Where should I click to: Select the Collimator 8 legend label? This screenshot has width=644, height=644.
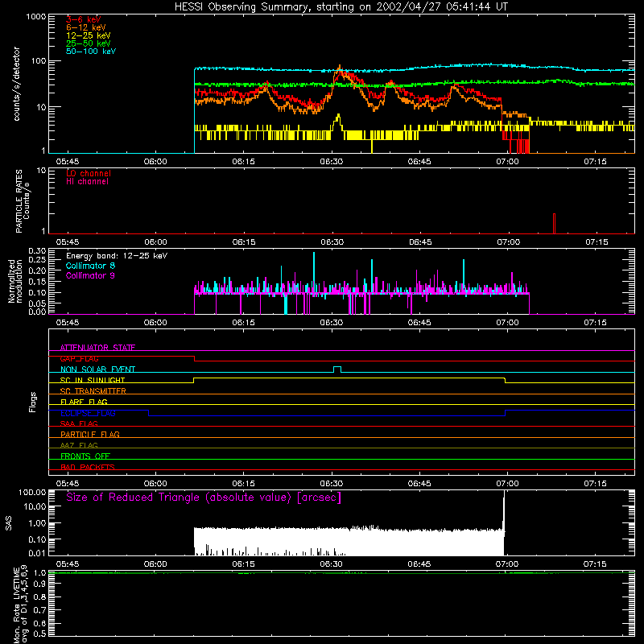pyautogui.click(x=90, y=266)
